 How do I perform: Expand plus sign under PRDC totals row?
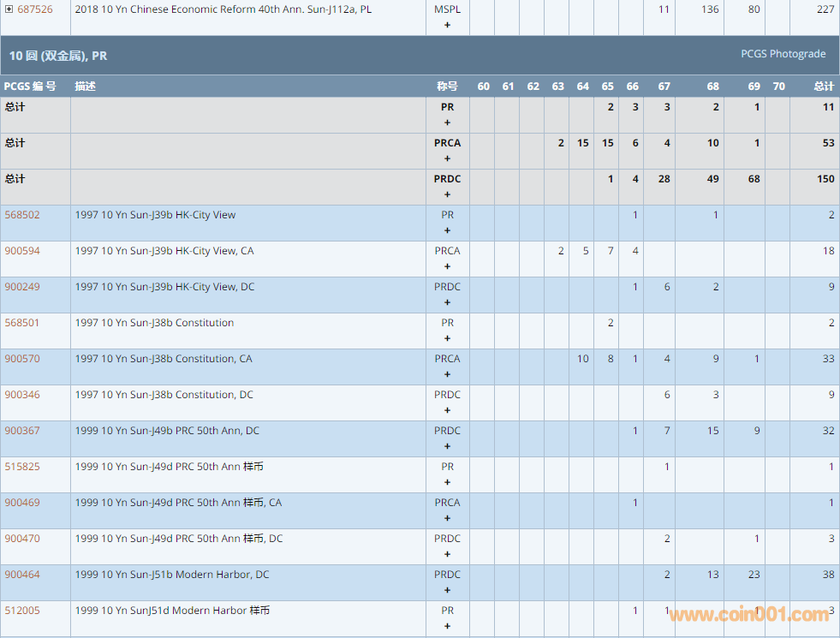point(447,194)
